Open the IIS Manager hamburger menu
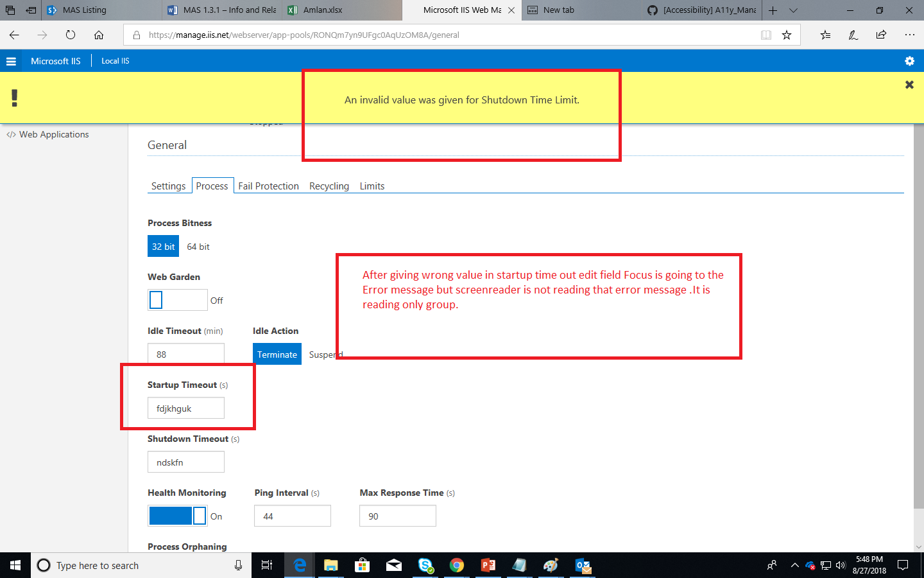Screen dimensions: 924x578 (11, 60)
